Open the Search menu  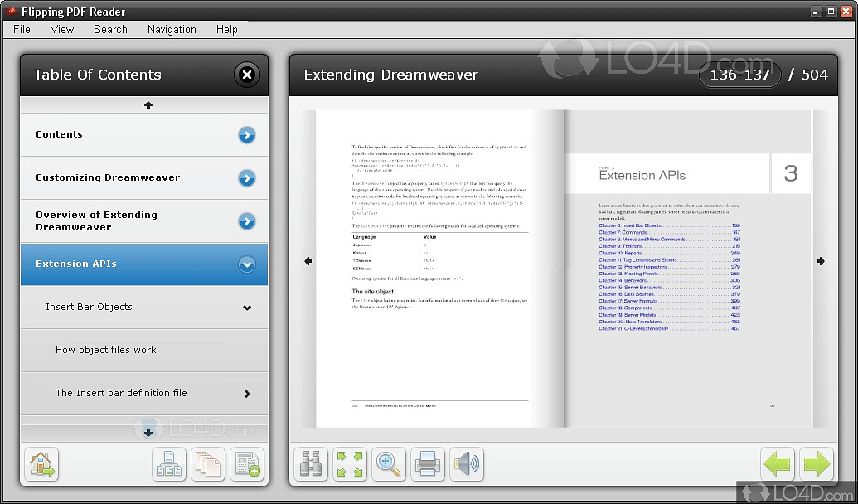(110, 29)
